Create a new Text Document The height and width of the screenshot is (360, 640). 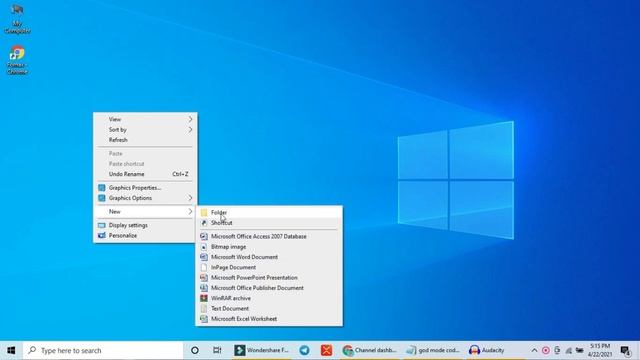coord(269,309)
